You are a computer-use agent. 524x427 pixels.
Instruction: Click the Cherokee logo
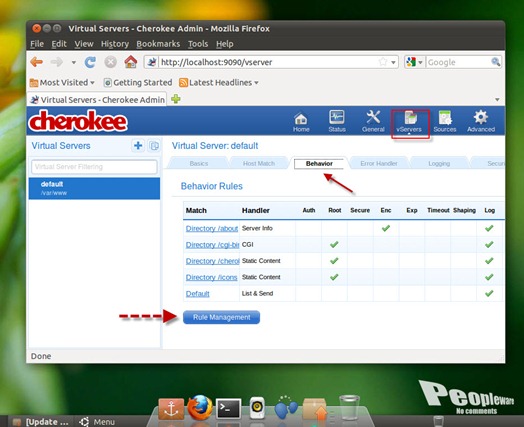(78, 121)
